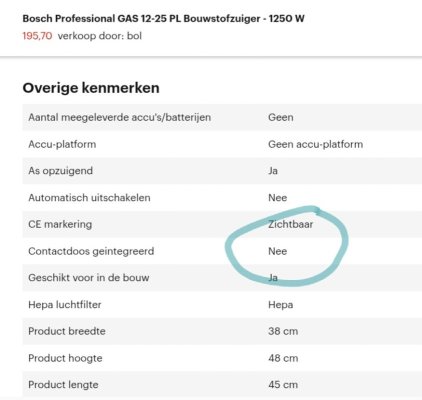This screenshot has height=400, width=422.
Task: Select the '45 cm' product lengte value
Action: pyautogui.click(x=283, y=385)
